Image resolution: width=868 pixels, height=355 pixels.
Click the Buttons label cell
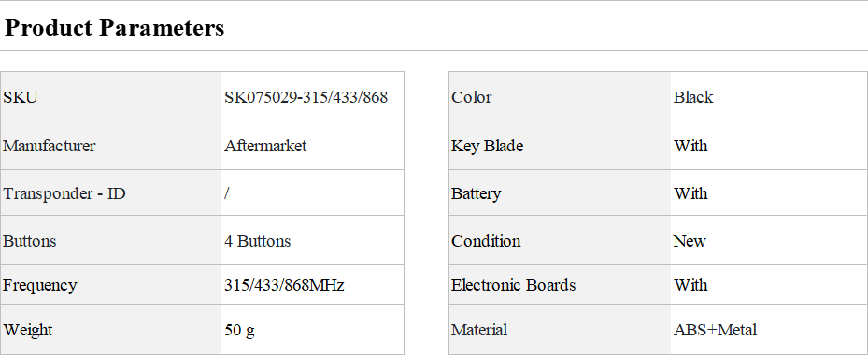(111, 240)
